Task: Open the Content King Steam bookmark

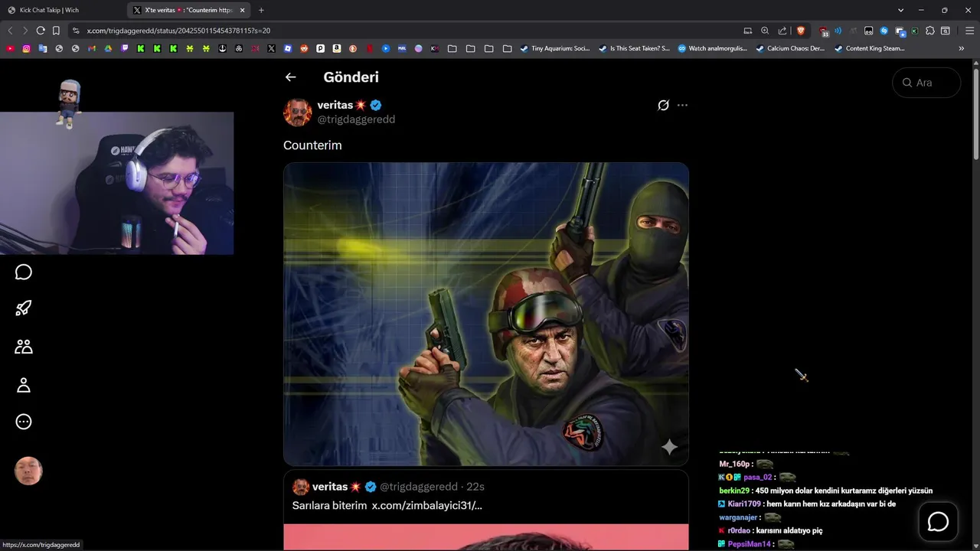Action: pos(870,48)
